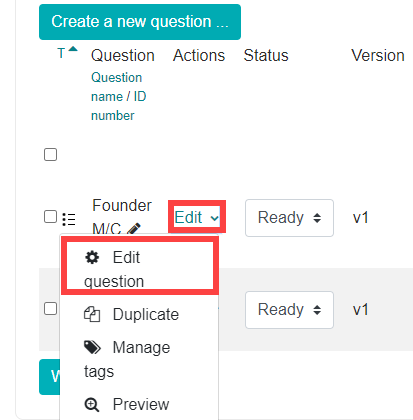The width and height of the screenshot is (413, 420).
Task: Sort by ID number link
Action: click(x=118, y=106)
